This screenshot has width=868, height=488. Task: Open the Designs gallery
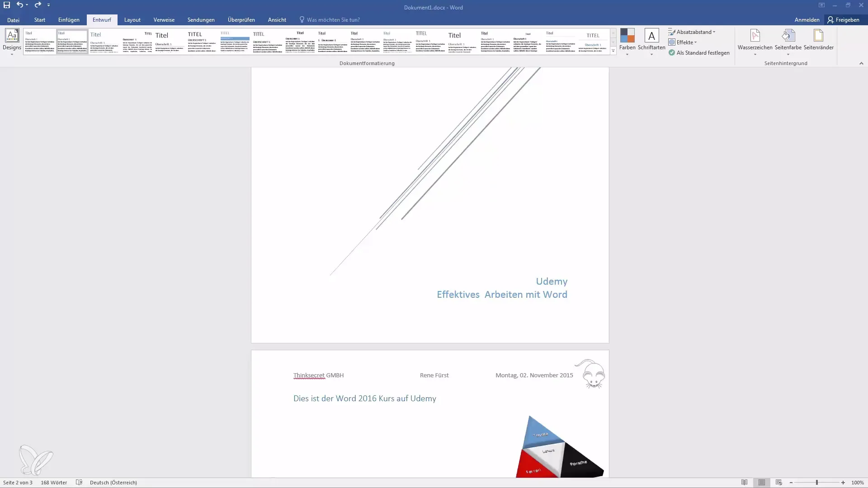pyautogui.click(x=12, y=42)
